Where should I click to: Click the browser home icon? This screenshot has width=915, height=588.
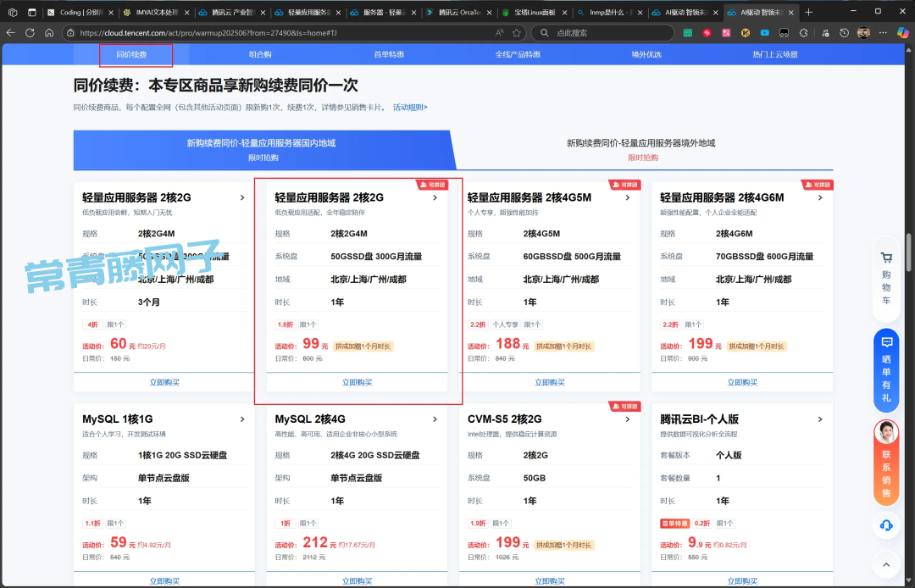[x=49, y=32]
